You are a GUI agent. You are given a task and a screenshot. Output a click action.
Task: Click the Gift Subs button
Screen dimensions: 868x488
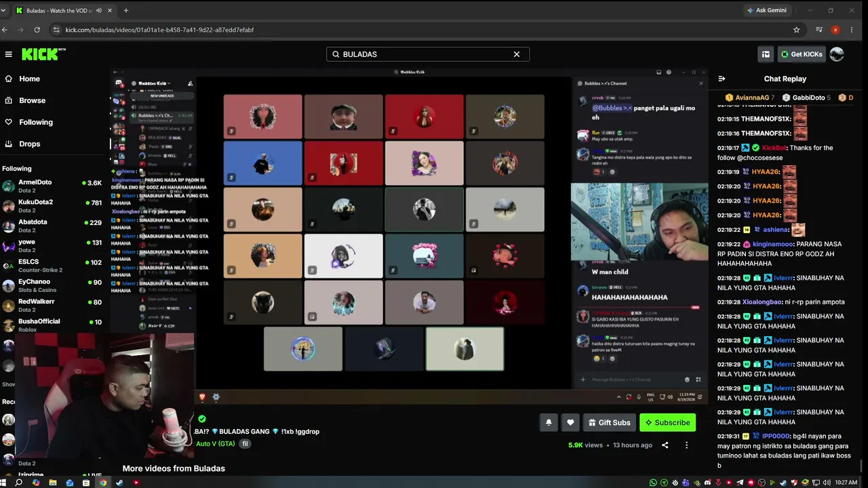tap(610, 422)
